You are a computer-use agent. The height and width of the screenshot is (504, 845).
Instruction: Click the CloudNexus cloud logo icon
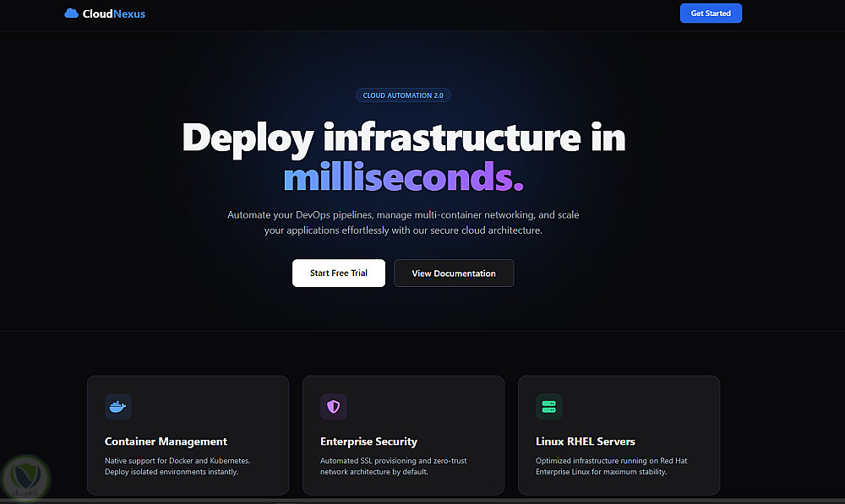tap(71, 14)
